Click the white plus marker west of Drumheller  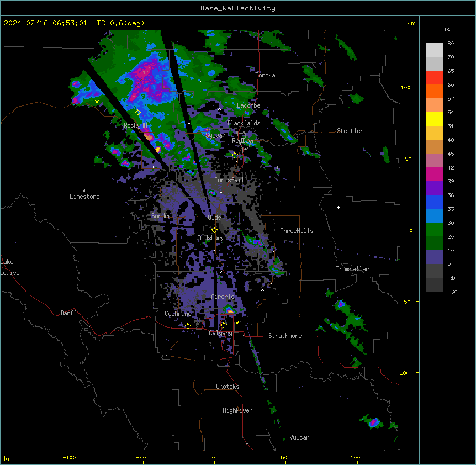[x=338, y=207]
